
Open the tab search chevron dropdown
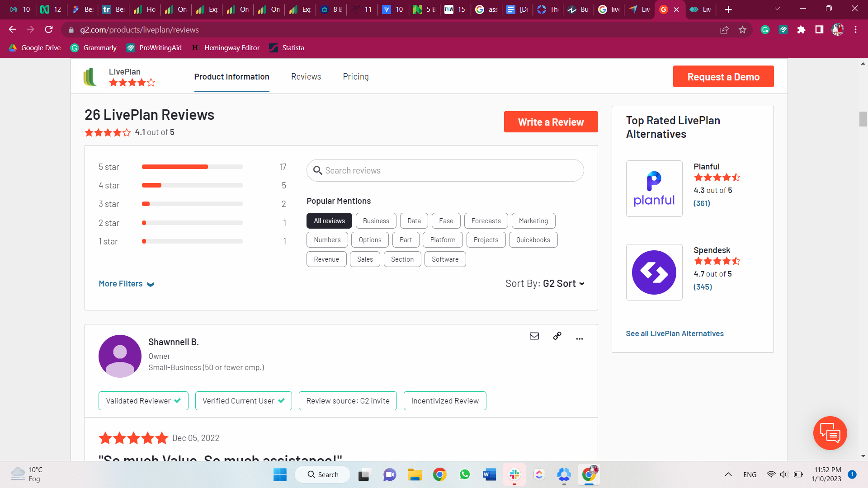[x=777, y=9]
